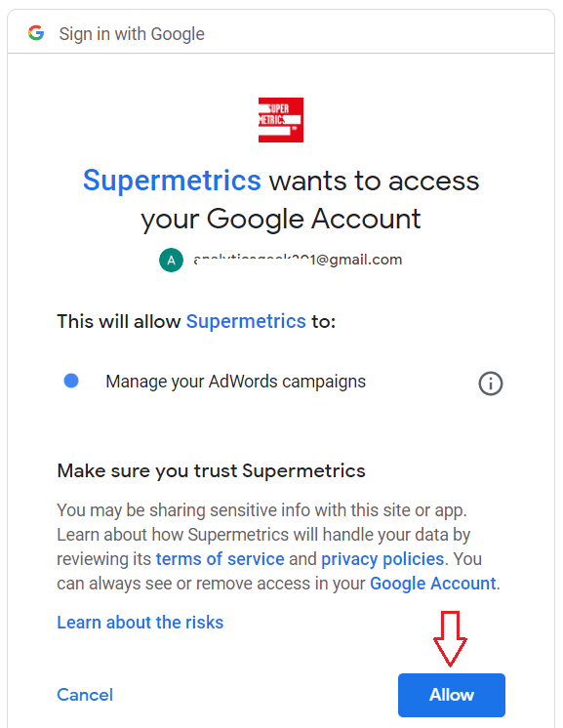Click 'Sign in with Google' header
The width and height of the screenshot is (563, 728).
pyautogui.click(x=132, y=34)
